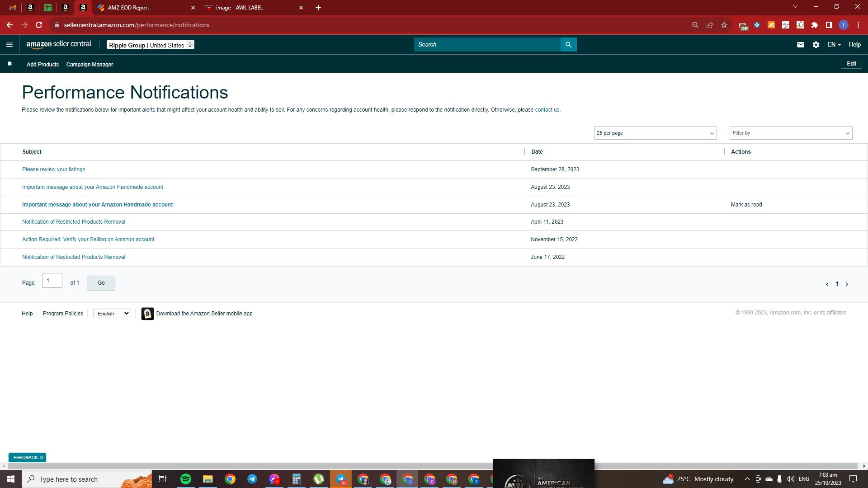Open a new browser tab with plus icon

[318, 8]
